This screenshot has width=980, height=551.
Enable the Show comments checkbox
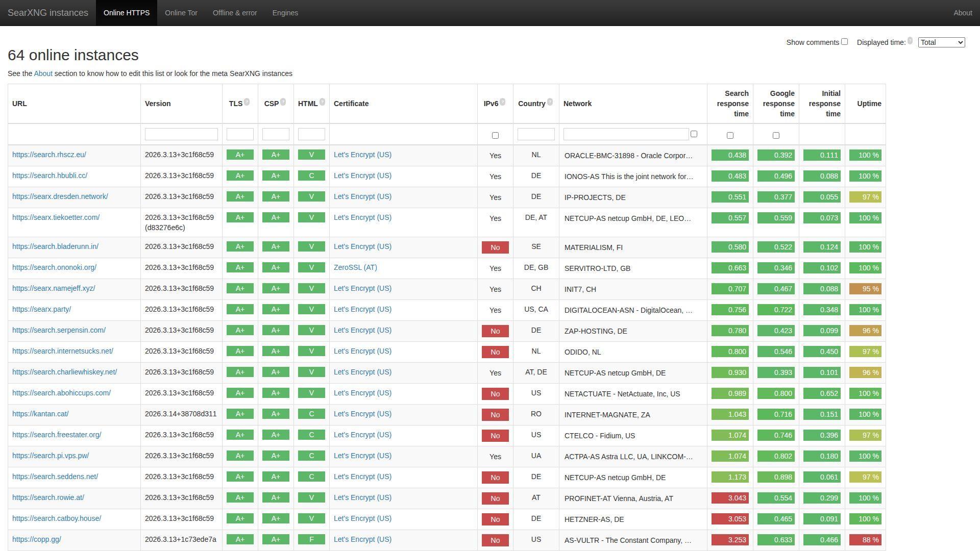point(844,42)
